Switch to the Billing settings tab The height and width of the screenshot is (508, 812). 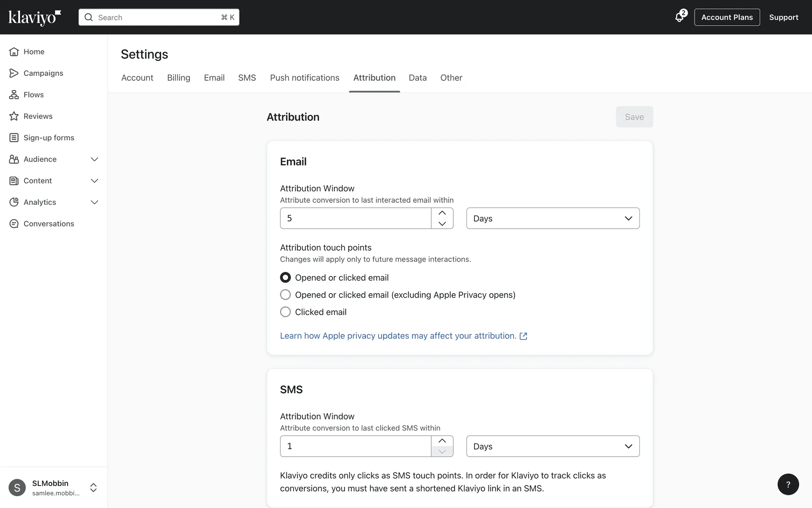pos(178,78)
